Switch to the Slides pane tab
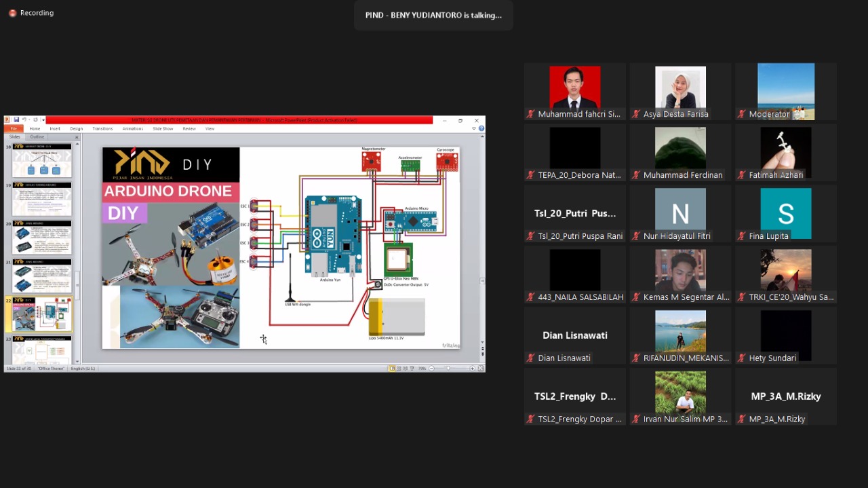 [15, 136]
